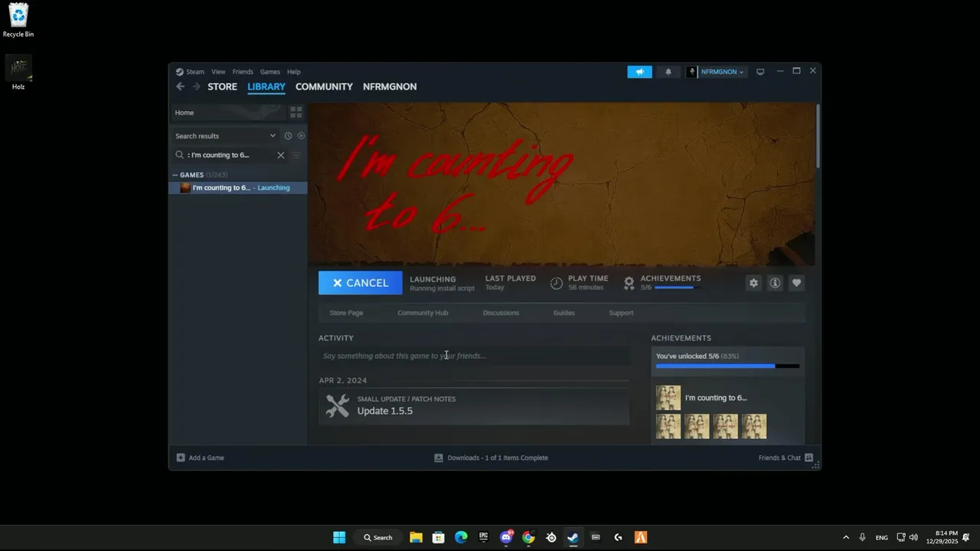Open File Explorer from taskbar
Viewport: 980px width, 551px height.
click(416, 537)
